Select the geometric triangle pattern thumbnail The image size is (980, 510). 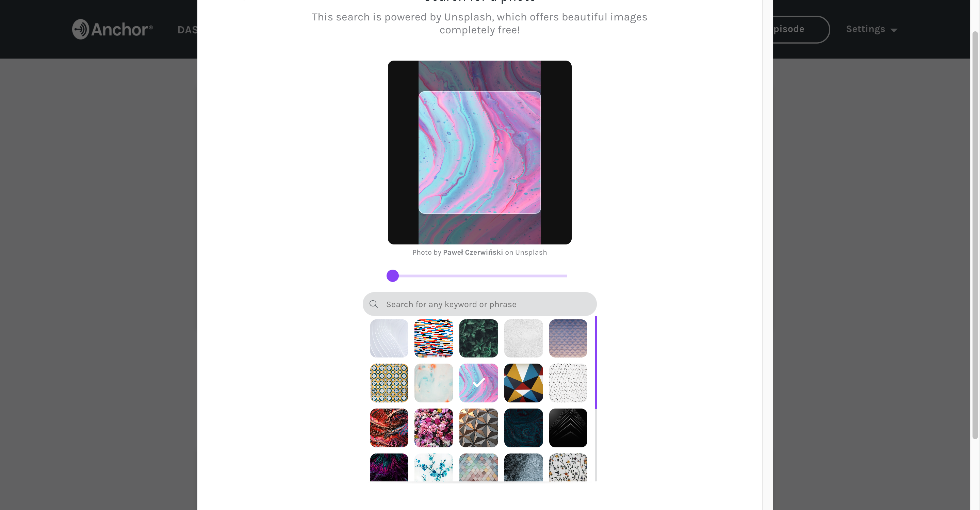point(523,382)
